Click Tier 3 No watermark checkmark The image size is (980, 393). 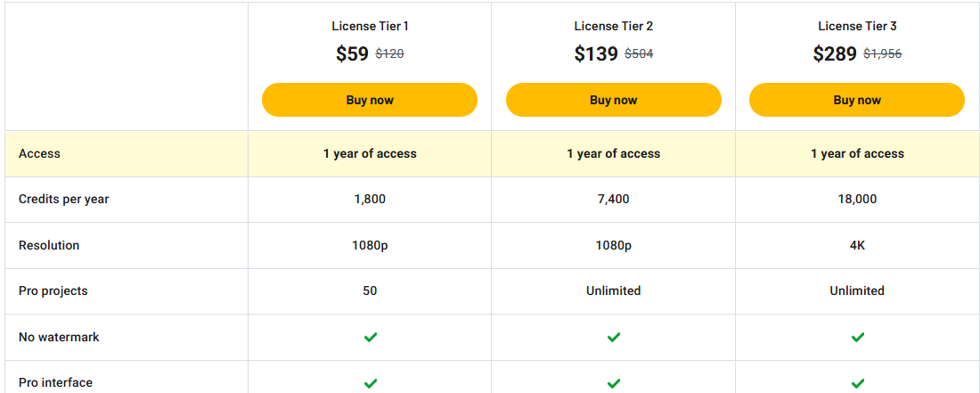coord(858,337)
